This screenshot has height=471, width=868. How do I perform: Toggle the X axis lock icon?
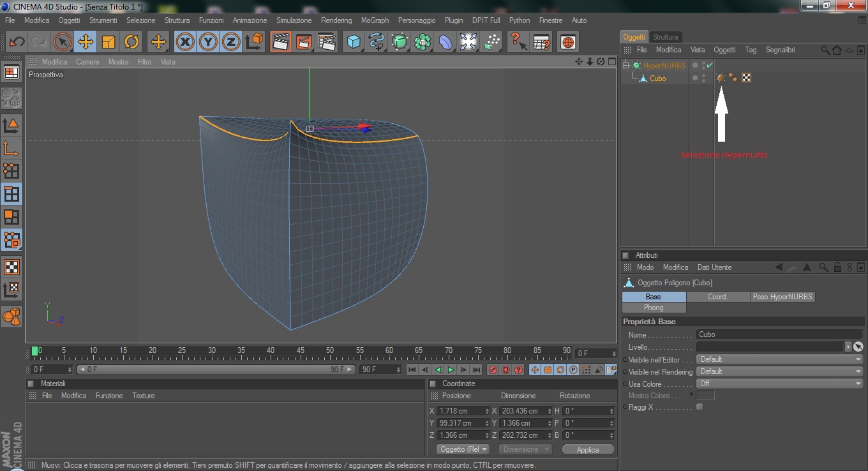185,42
